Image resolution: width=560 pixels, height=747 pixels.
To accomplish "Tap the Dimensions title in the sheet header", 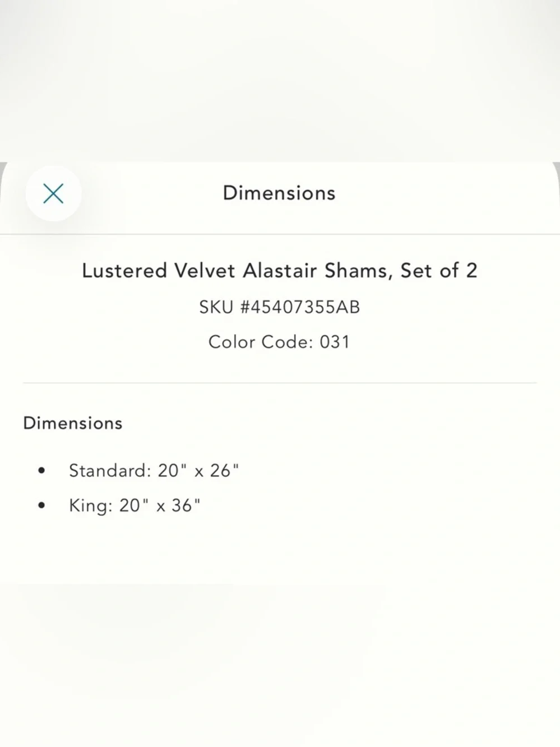I will 279,193.
